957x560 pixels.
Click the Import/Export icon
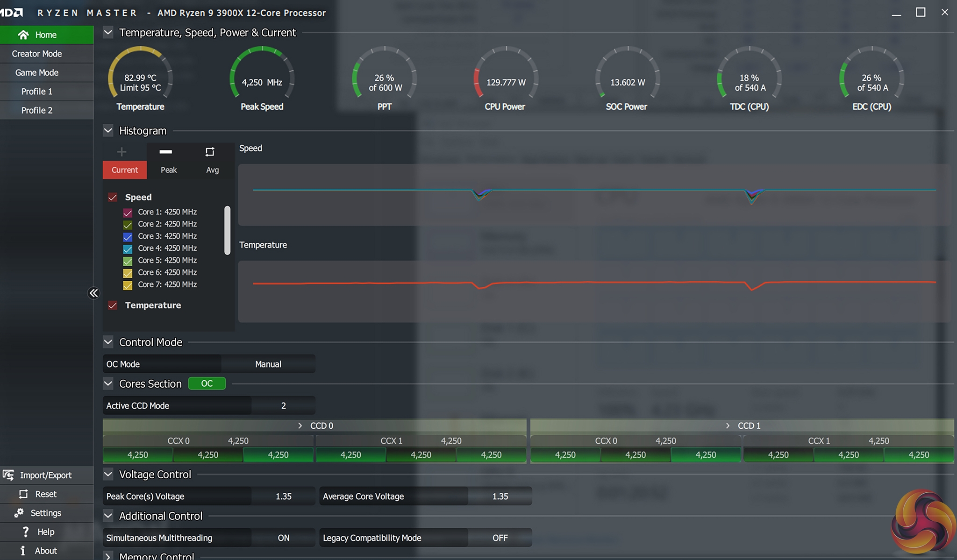click(x=8, y=475)
